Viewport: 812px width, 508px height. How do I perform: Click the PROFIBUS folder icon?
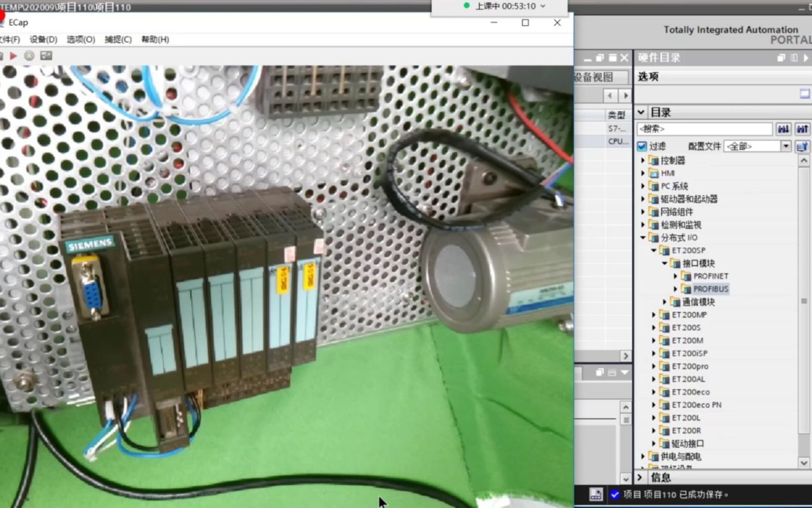point(686,289)
